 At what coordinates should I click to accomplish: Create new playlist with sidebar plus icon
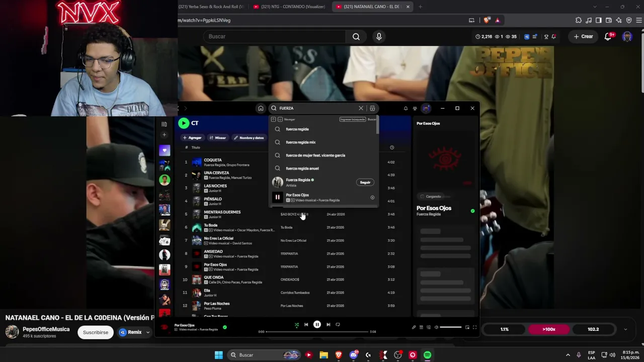click(x=164, y=135)
